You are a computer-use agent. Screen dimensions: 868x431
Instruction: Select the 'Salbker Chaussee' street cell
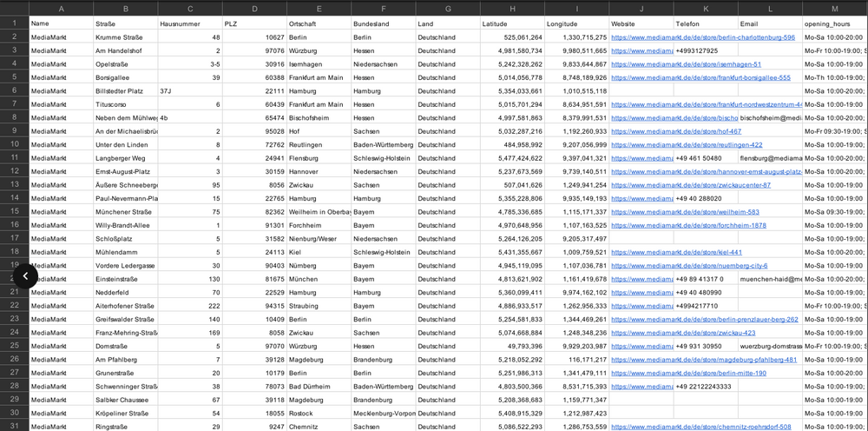click(x=126, y=400)
